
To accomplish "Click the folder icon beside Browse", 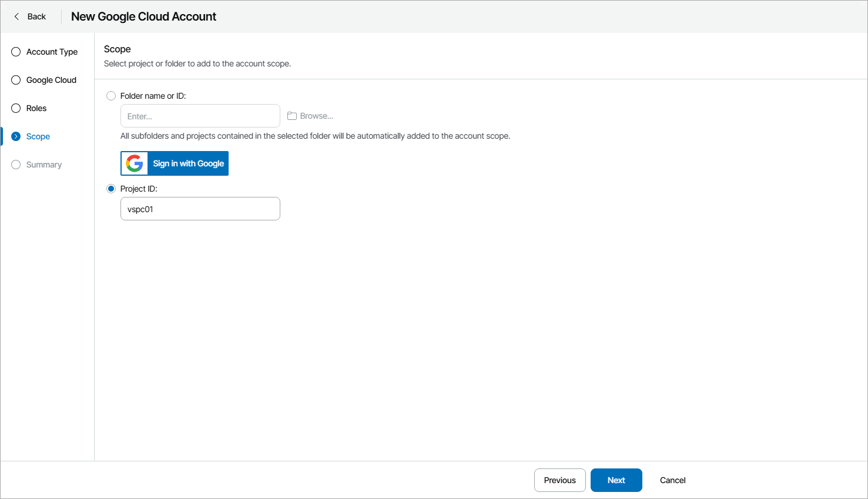I will (x=292, y=115).
